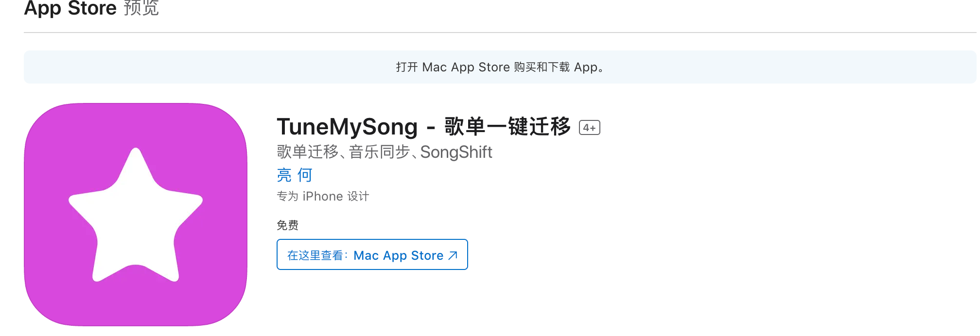Screen dimensions: 980x336
Task: Click the subtitle 歌单迁移、音乐同步
Action: 344,152
